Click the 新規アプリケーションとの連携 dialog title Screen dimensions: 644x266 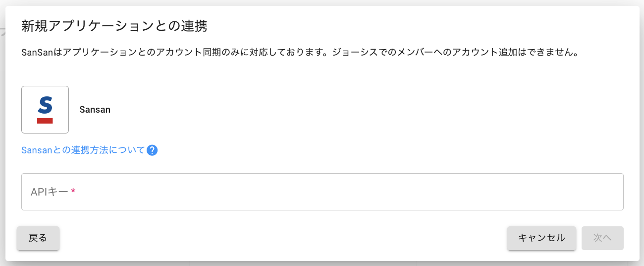[x=114, y=26]
